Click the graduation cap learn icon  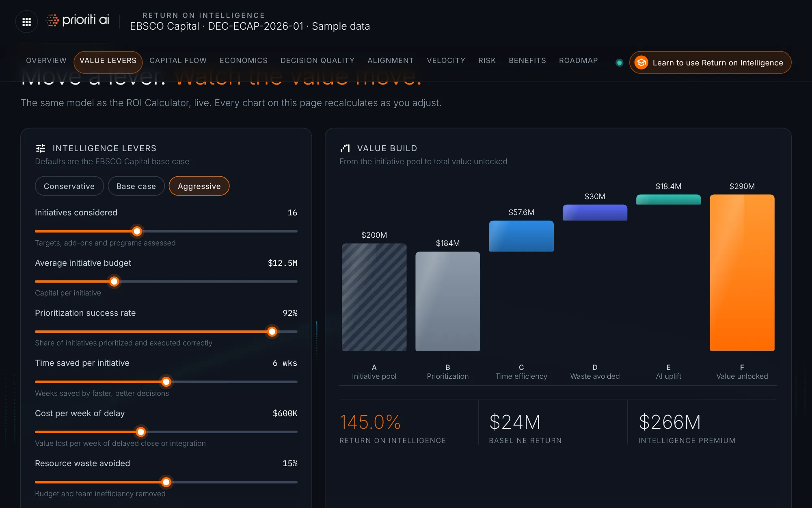click(641, 63)
